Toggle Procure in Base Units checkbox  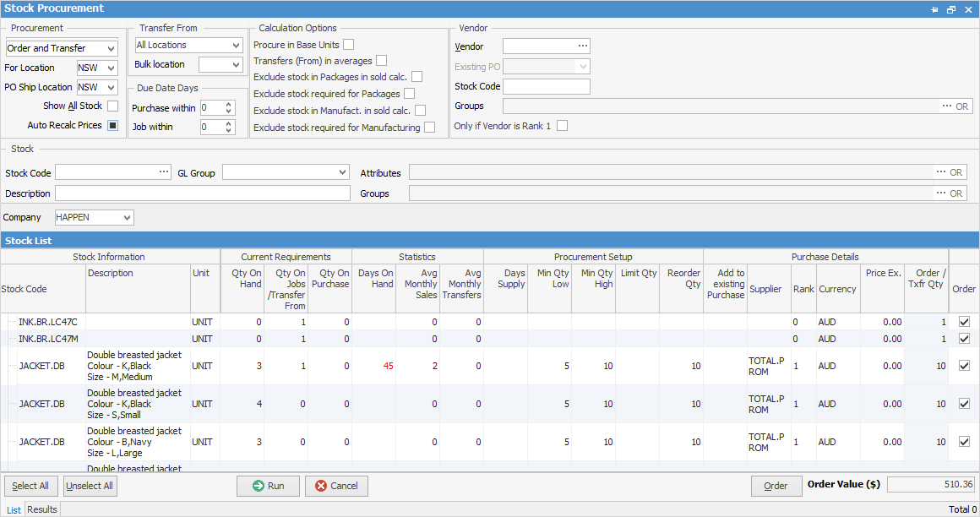pos(348,44)
